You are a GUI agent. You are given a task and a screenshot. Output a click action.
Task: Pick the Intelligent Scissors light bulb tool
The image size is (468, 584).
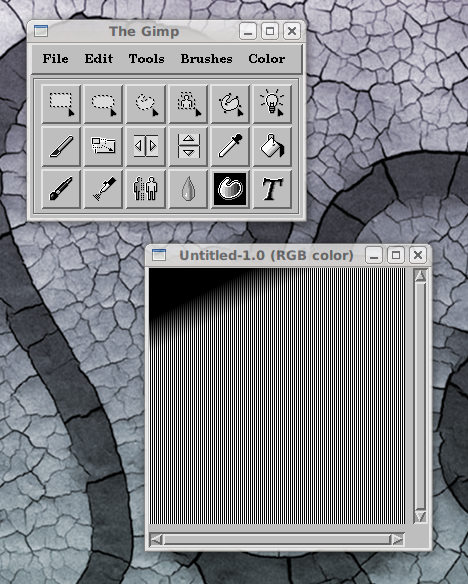point(272,104)
